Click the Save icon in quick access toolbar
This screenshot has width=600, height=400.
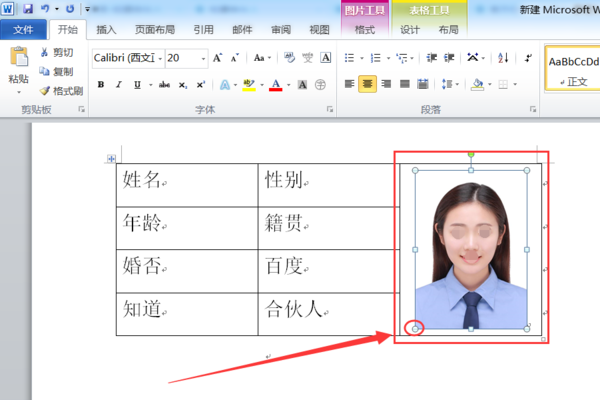click(x=26, y=8)
